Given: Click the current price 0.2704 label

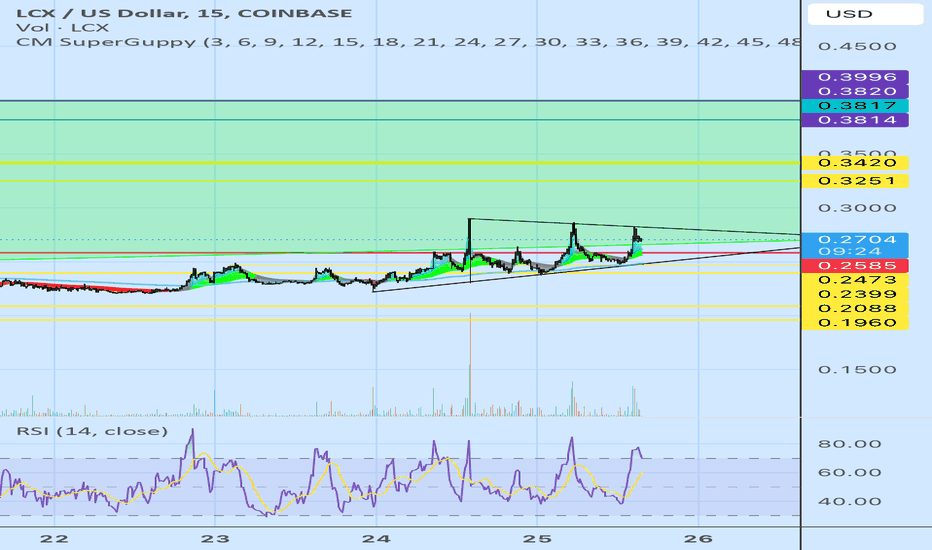Looking at the screenshot, I should (855, 240).
